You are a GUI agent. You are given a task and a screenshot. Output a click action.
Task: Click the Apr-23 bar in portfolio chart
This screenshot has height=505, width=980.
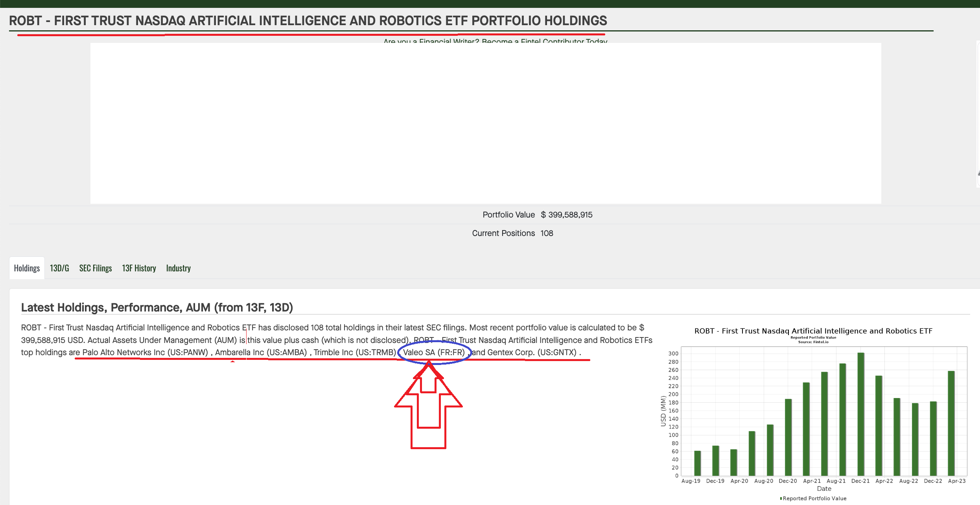click(951, 423)
